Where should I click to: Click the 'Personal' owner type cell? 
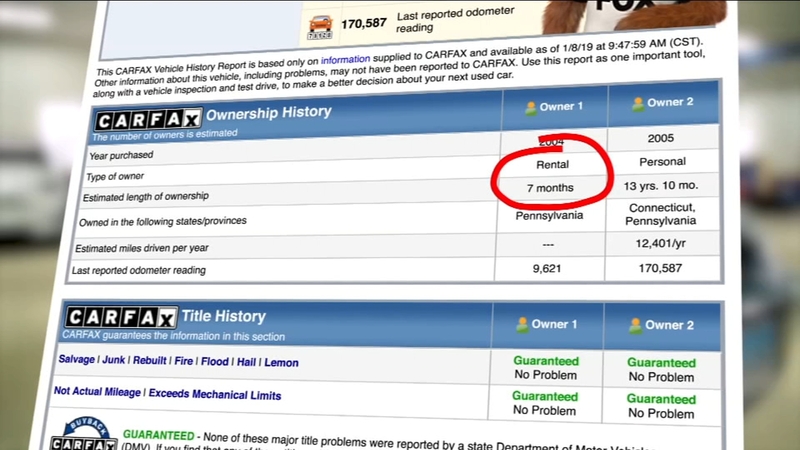pos(662,162)
